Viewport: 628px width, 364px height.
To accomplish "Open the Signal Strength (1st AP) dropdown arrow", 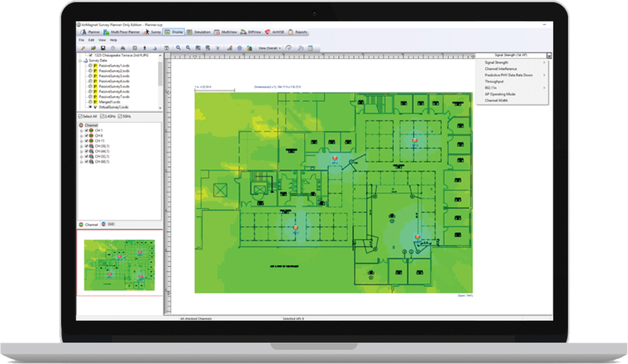I will (549, 56).
